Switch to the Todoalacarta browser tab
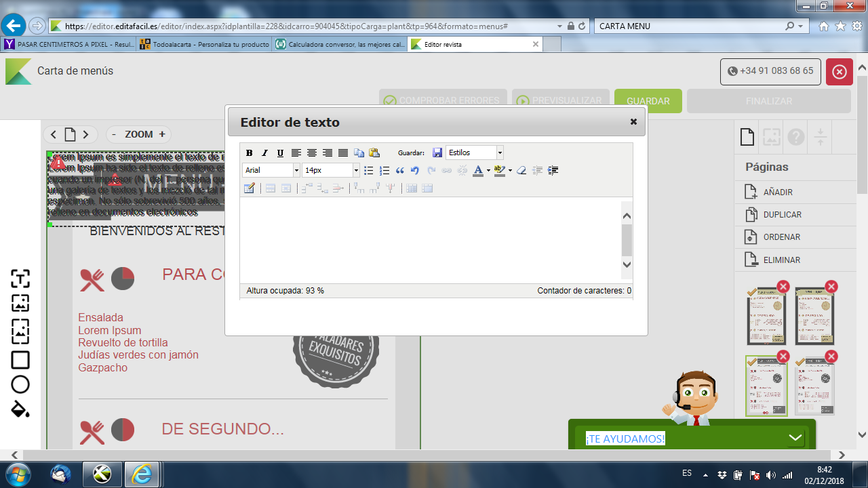 (x=203, y=45)
